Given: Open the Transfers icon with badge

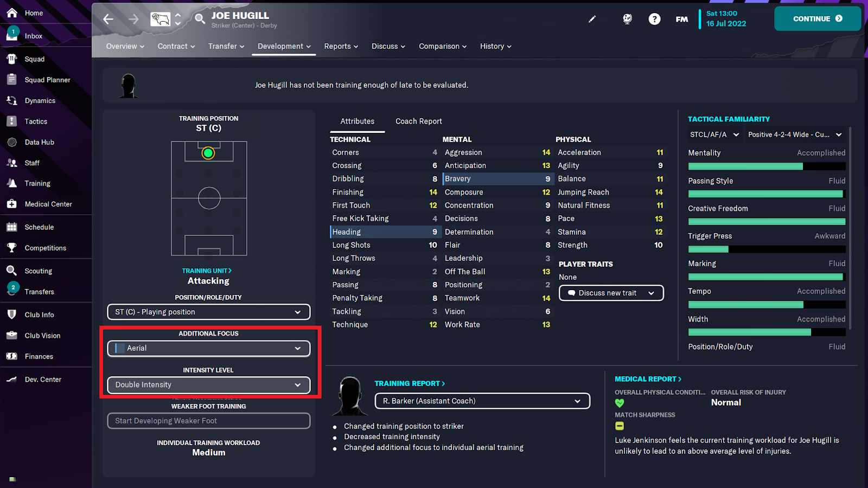Looking at the screenshot, I should pos(12,290).
